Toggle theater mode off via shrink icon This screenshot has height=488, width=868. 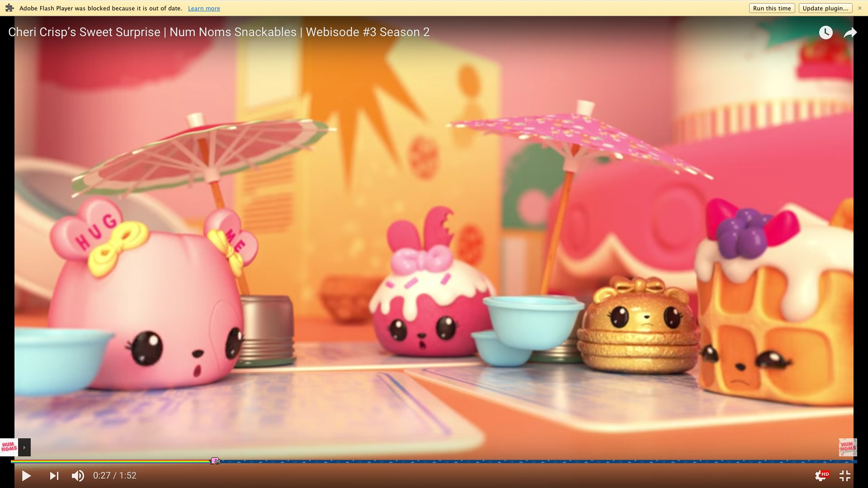tap(844, 475)
